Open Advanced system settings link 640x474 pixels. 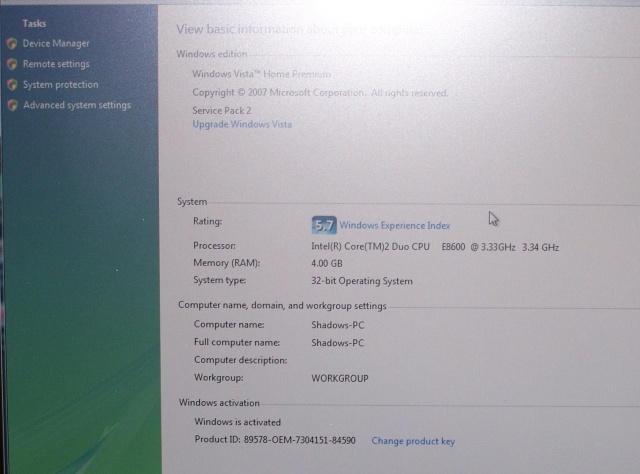pyautogui.click(x=77, y=105)
